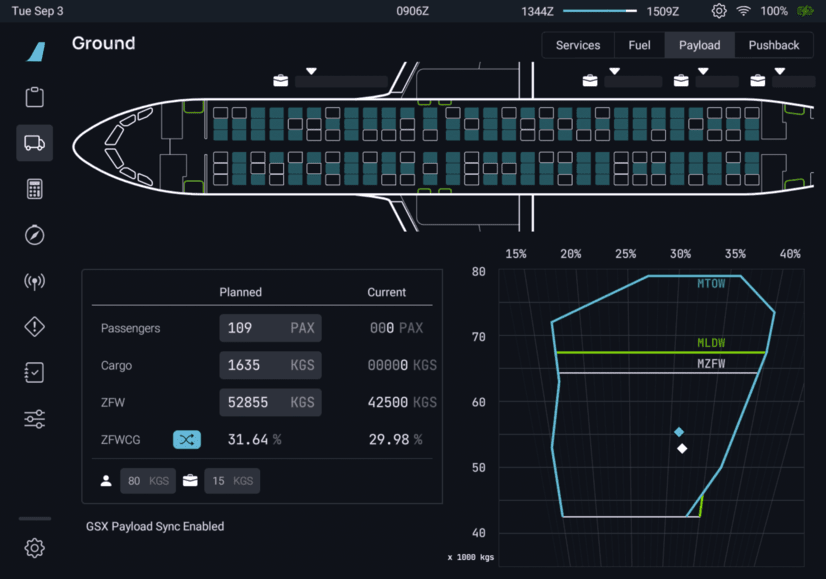This screenshot has width=826, height=579.
Task: Click the per-passenger weight 80 KGS field
Action: (x=147, y=481)
